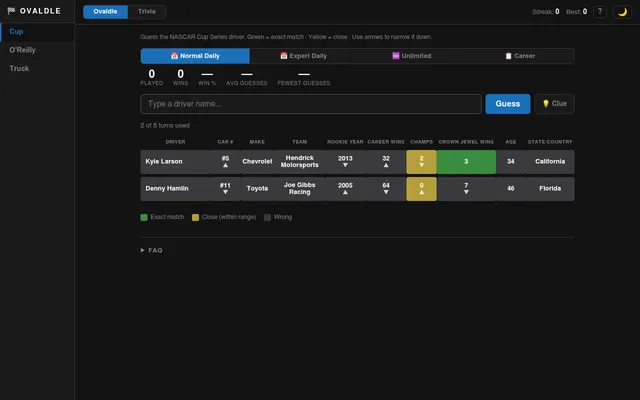Click the Streak counter in header
Viewport: 640px width, 400px height.
tap(546, 12)
